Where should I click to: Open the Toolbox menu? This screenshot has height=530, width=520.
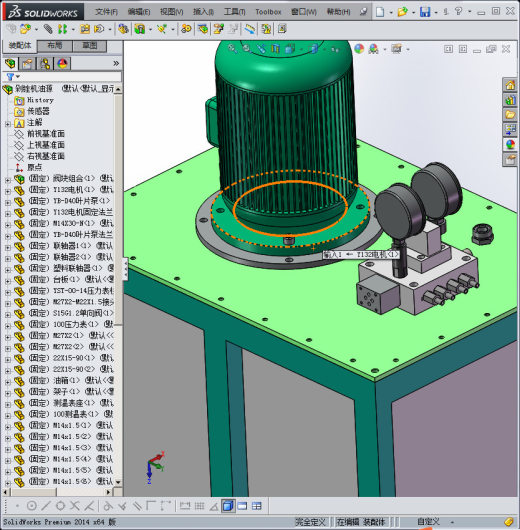(268, 12)
